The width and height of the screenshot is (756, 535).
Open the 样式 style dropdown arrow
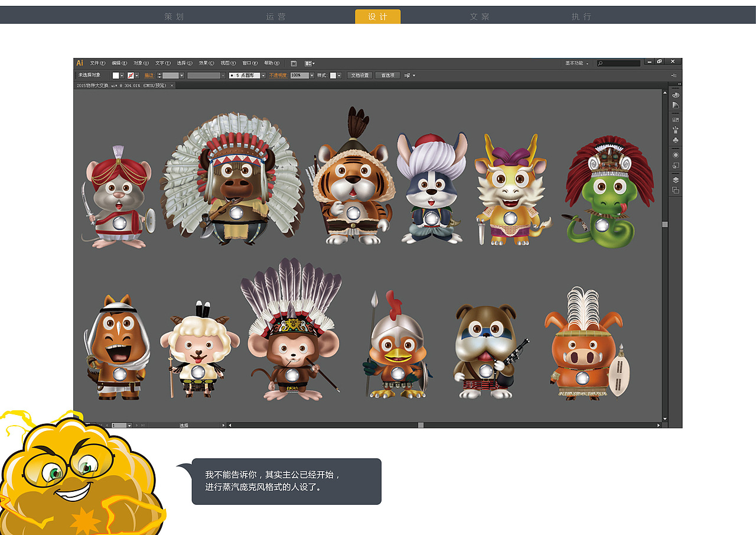tap(340, 75)
